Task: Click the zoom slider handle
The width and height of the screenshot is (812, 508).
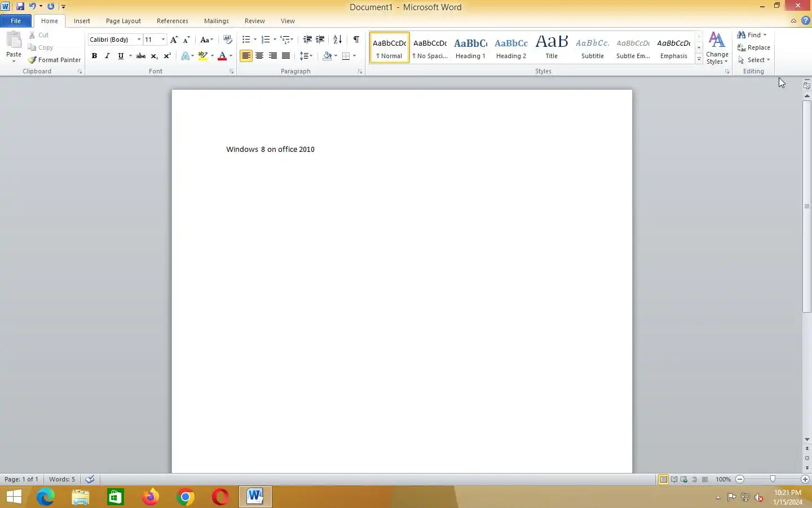Action: [x=773, y=479]
